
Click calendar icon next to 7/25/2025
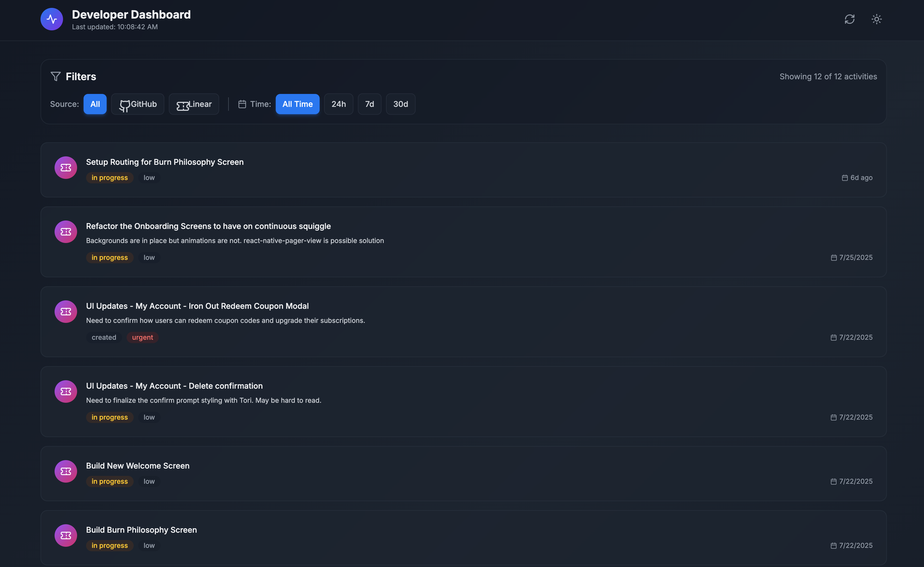[834, 258]
